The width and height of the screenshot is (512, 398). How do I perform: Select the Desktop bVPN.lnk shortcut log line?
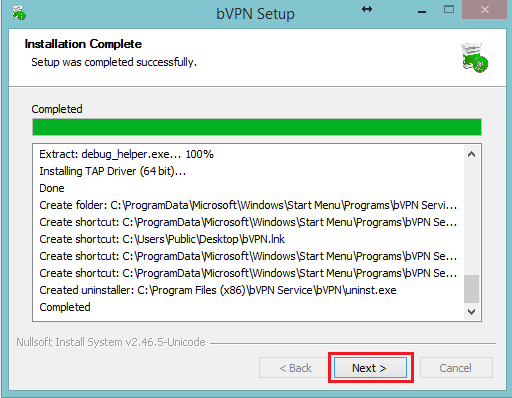pyautogui.click(x=162, y=239)
